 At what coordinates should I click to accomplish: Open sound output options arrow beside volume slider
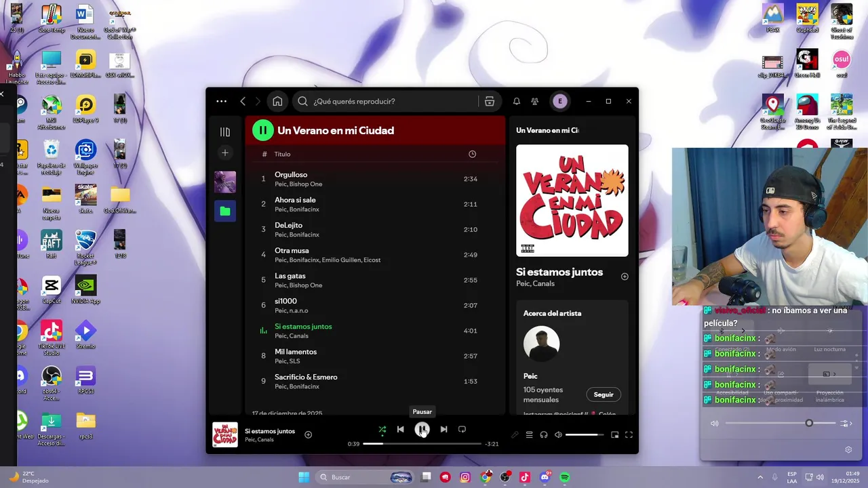click(846, 423)
